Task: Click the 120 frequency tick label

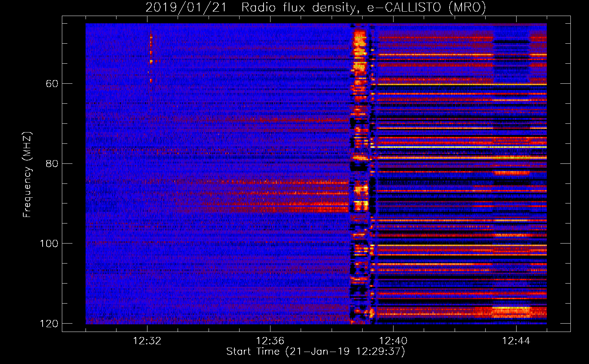Action: (49, 323)
